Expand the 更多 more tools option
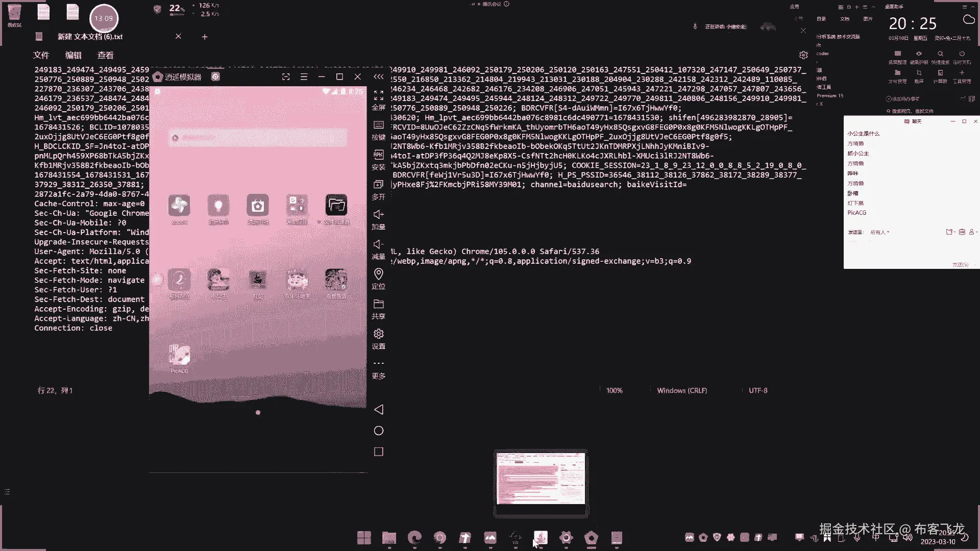Screen dimensions: 980x551 pyautogui.click(x=378, y=364)
